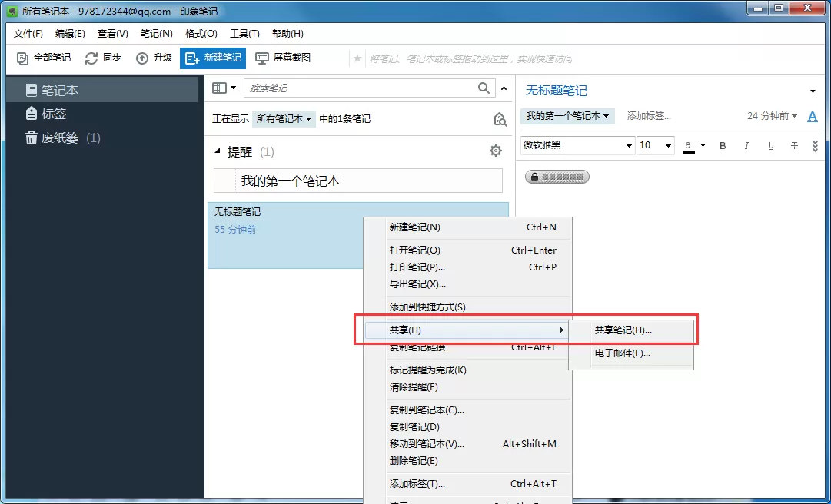831x504 pixels.
Task: Select the 共享(H) context menu entry
Action: [x=467, y=330]
